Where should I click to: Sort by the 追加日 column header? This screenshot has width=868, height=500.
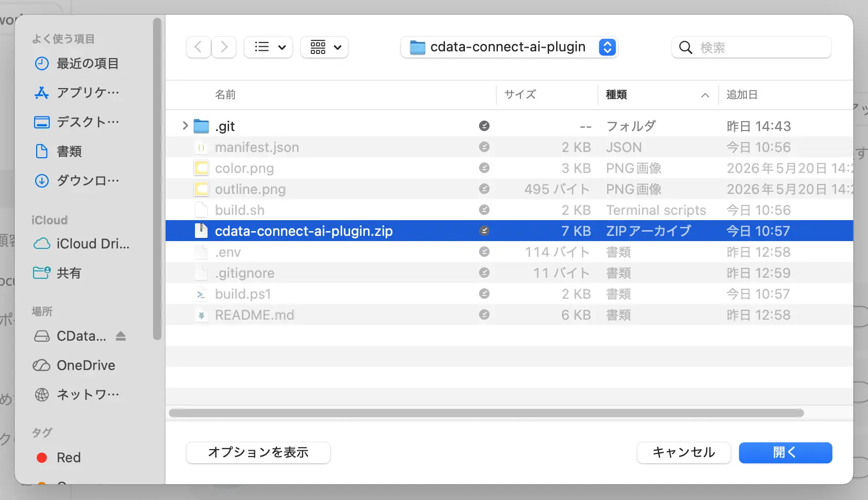tap(742, 94)
